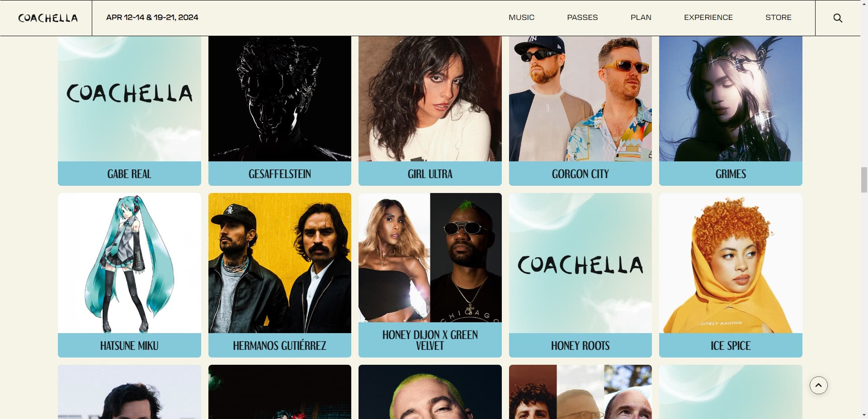Screen dimensions: 868x419
Task: Select the Girl Ultra artist card
Action: point(430,111)
